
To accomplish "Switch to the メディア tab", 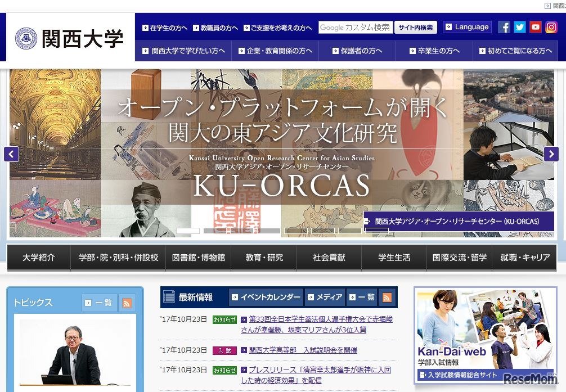I will (x=325, y=298).
